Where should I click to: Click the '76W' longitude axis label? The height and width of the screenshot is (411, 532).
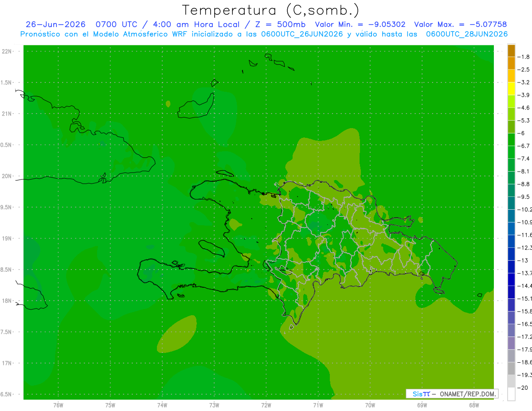pos(58,405)
